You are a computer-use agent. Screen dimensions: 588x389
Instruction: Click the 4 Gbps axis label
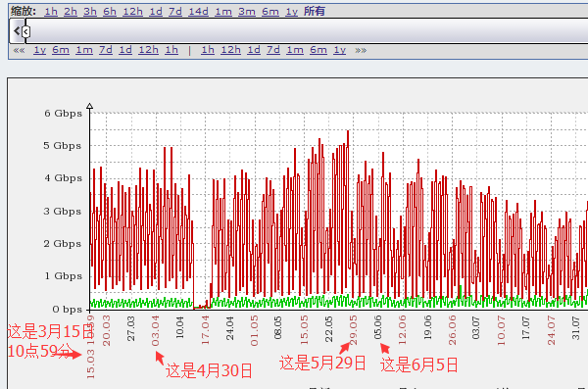tap(63, 177)
